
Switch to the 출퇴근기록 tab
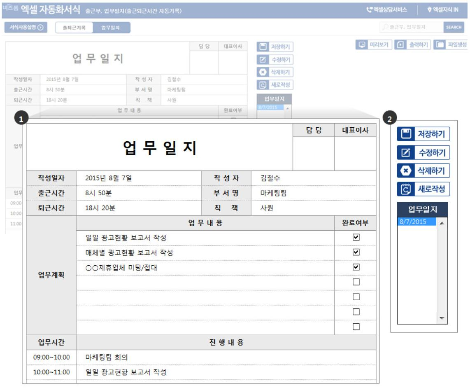(x=74, y=27)
